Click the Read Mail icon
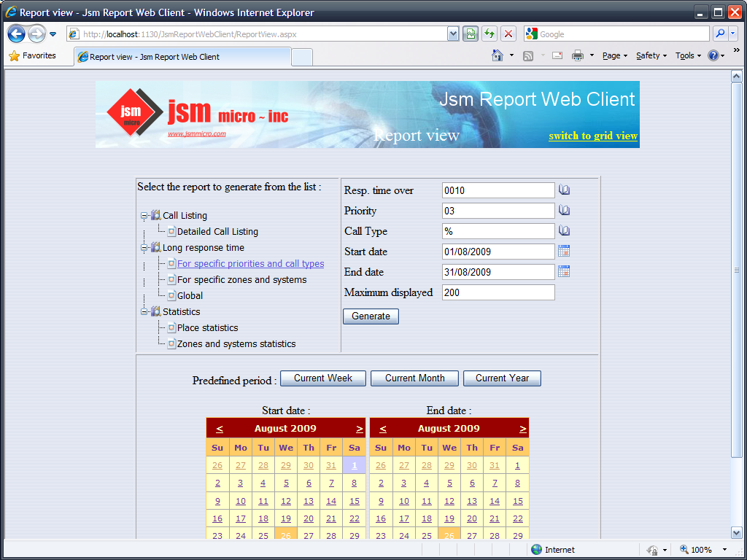 click(x=557, y=55)
